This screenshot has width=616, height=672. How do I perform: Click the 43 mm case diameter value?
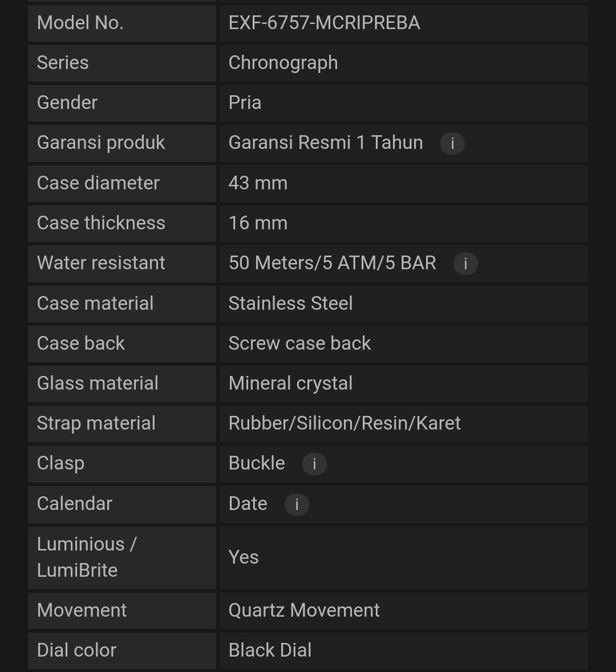pyautogui.click(x=258, y=183)
